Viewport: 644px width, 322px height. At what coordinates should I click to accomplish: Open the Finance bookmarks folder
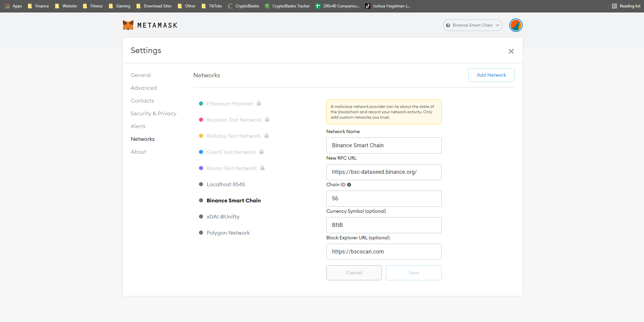[38, 6]
